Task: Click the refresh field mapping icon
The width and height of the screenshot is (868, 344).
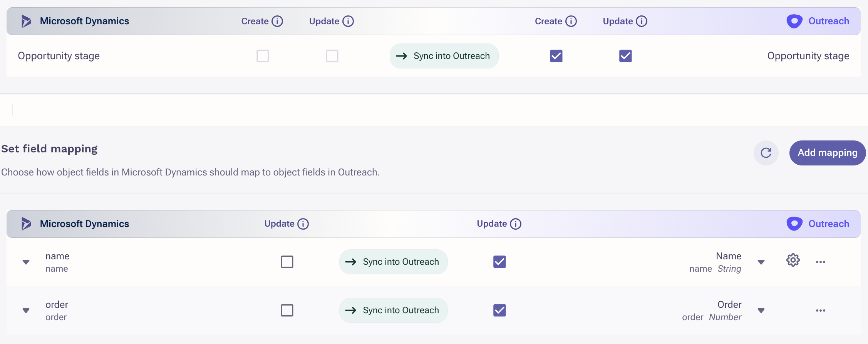Action: coord(766,153)
